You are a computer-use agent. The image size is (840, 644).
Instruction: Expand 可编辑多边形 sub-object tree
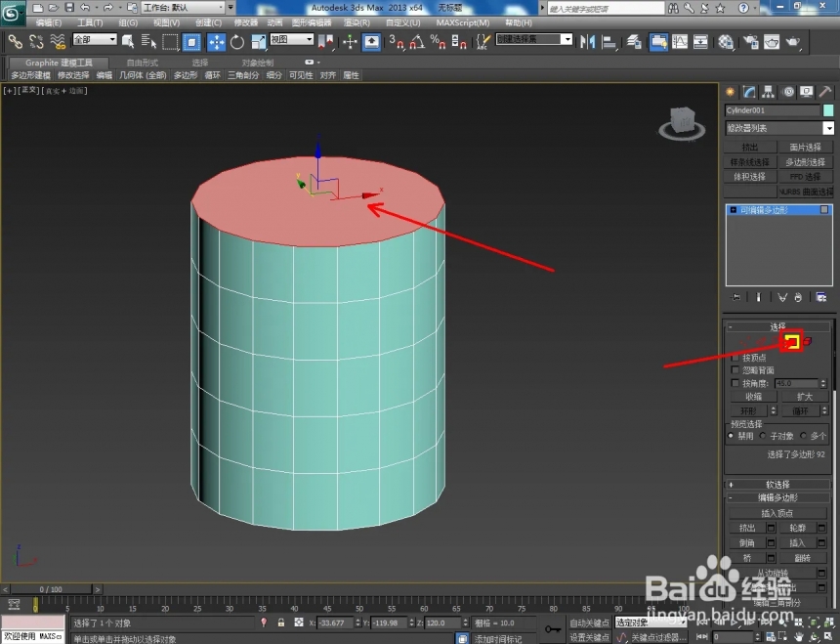(x=734, y=210)
